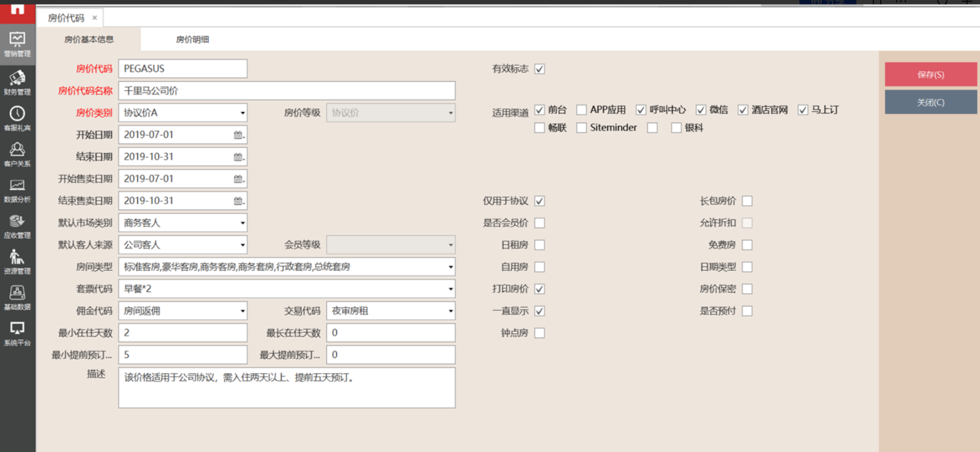Screen dimensions: 980x452
Task: Switch to the 房价明细 tab
Action: 192,39
